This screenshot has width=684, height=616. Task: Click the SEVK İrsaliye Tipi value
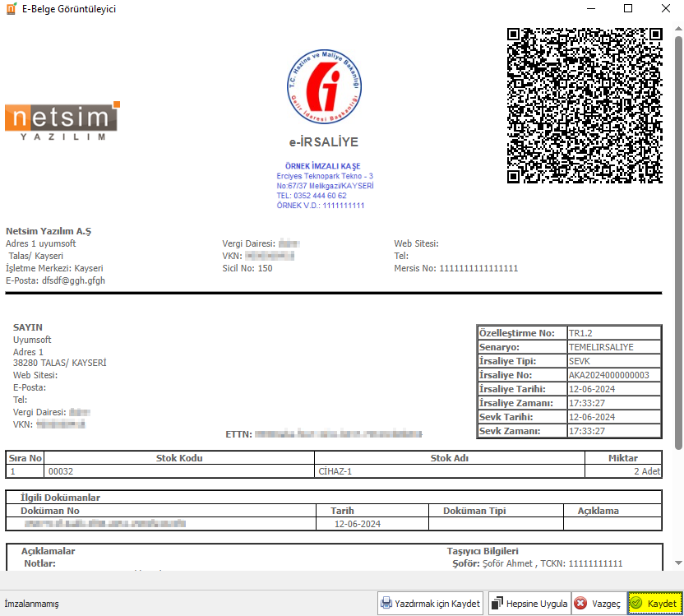point(614,361)
